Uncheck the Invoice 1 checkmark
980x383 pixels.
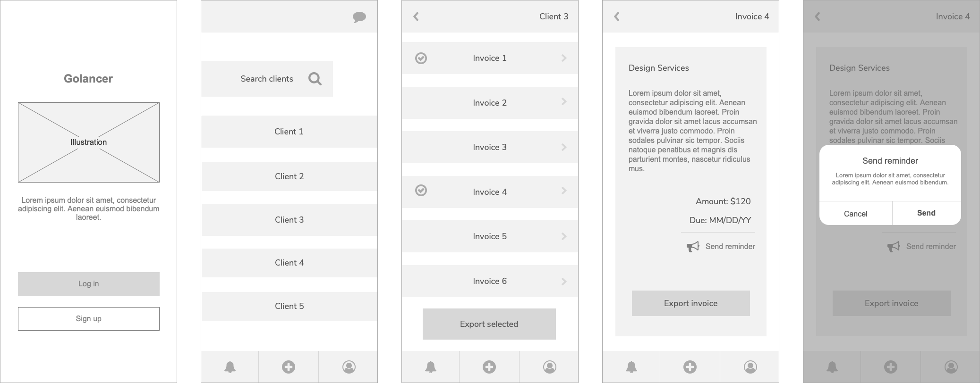tap(421, 58)
